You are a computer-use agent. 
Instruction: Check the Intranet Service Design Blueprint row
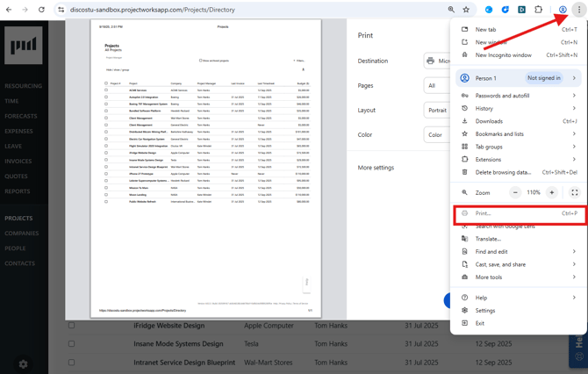coord(72,362)
